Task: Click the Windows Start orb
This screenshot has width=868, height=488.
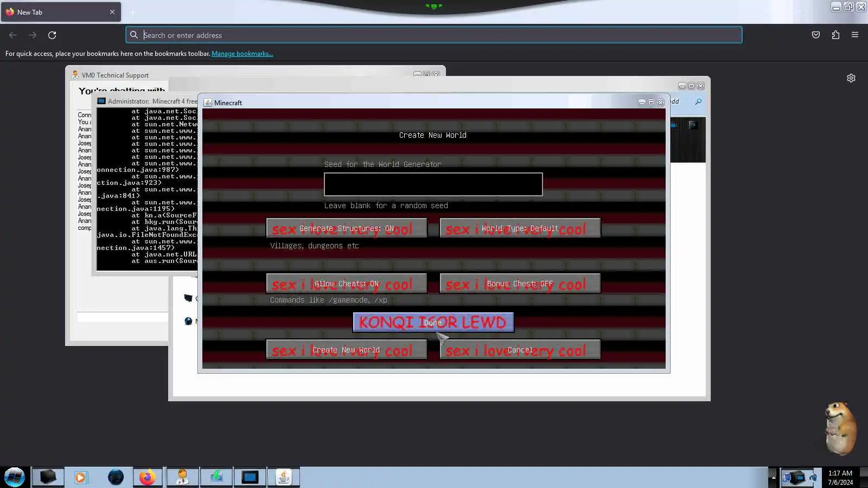Action: tap(15, 477)
